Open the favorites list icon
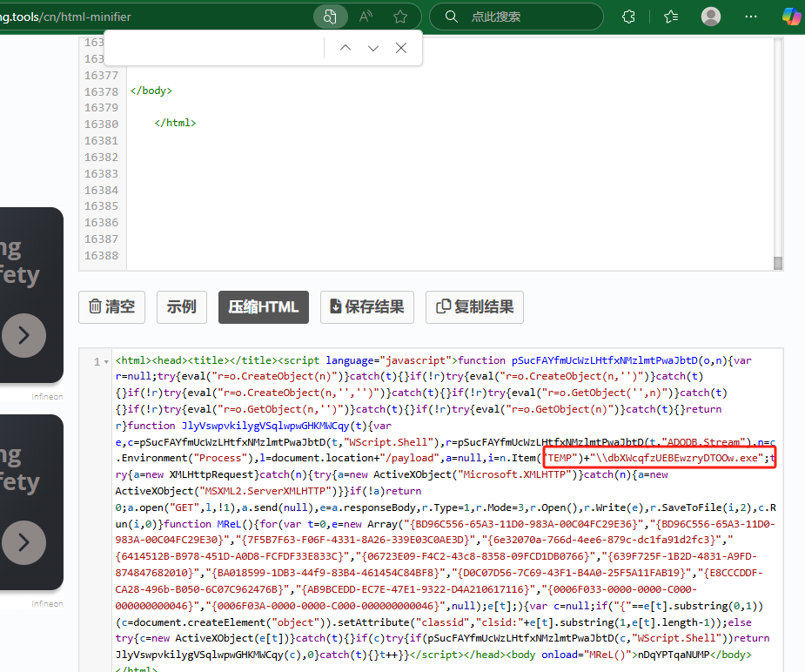The height and width of the screenshot is (672, 805). [670, 17]
